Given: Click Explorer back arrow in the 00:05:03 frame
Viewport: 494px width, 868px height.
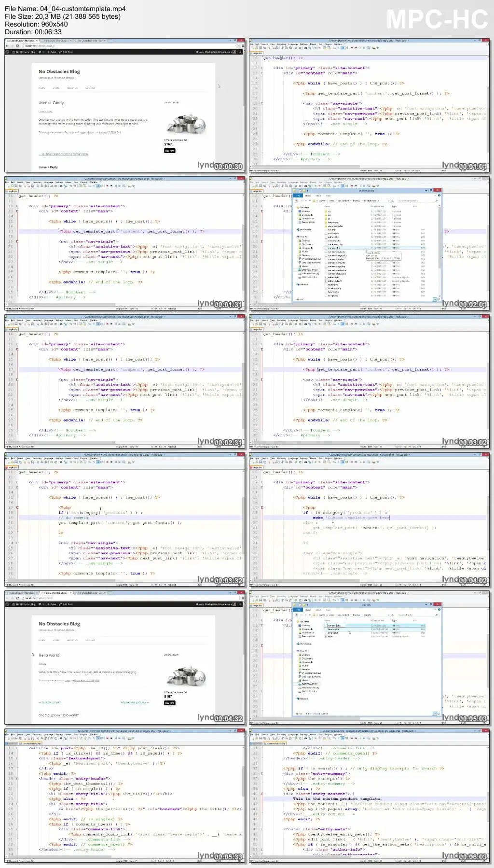Looking at the screenshot, I should click(297, 615).
